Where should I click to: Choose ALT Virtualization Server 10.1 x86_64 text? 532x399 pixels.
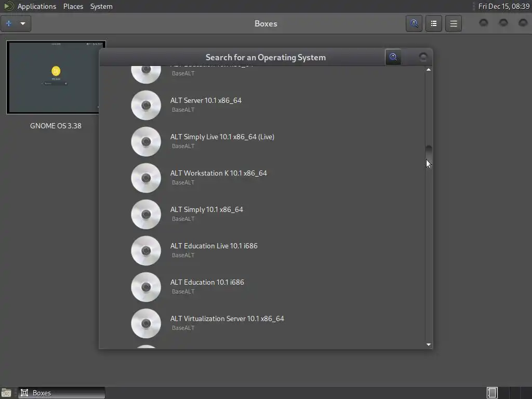coord(227,318)
